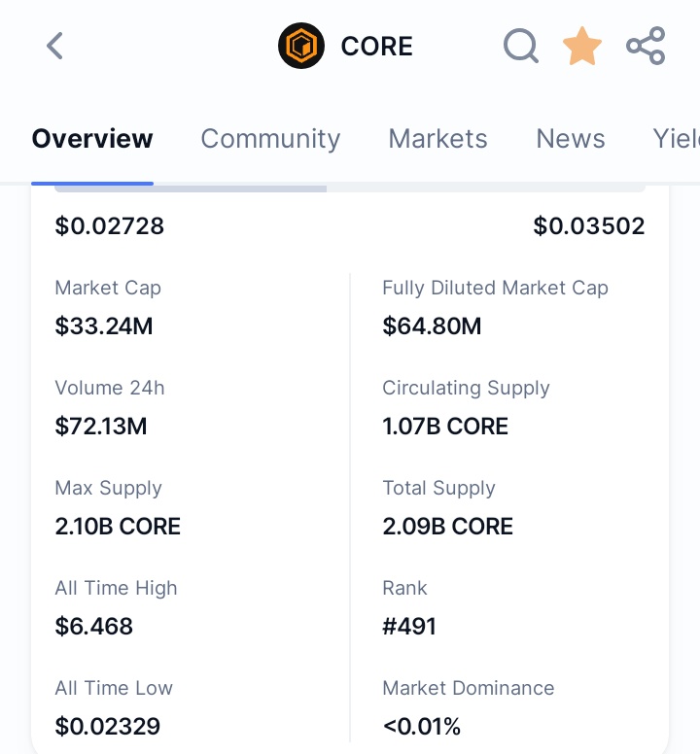Select the low price $0.02728

[x=110, y=226]
